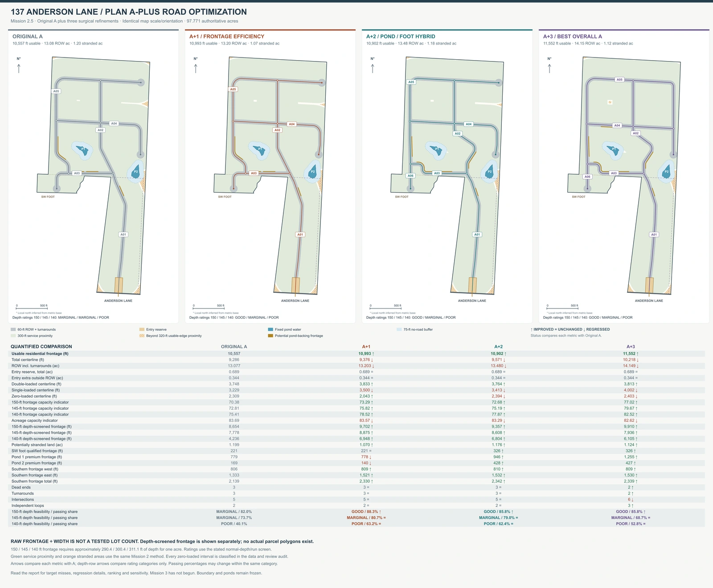713x588 pixels.
Task: Click the entry reserve block in A+3 map
Action: point(649,285)
